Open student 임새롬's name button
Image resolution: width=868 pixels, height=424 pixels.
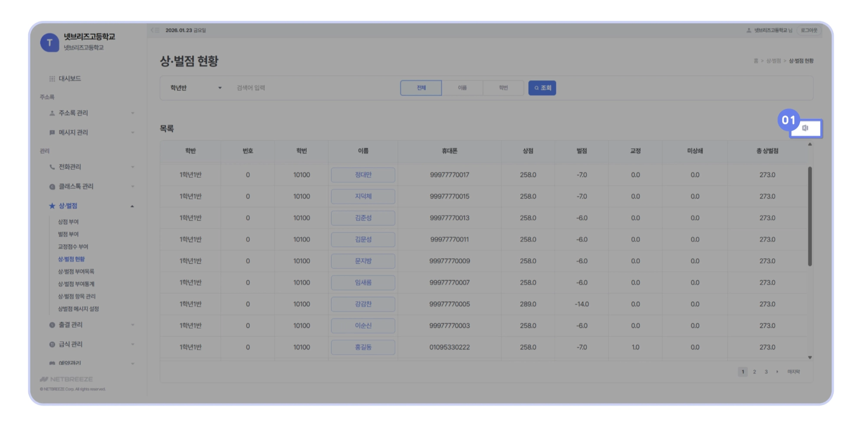pyautogui.click(x=363, y=283)
